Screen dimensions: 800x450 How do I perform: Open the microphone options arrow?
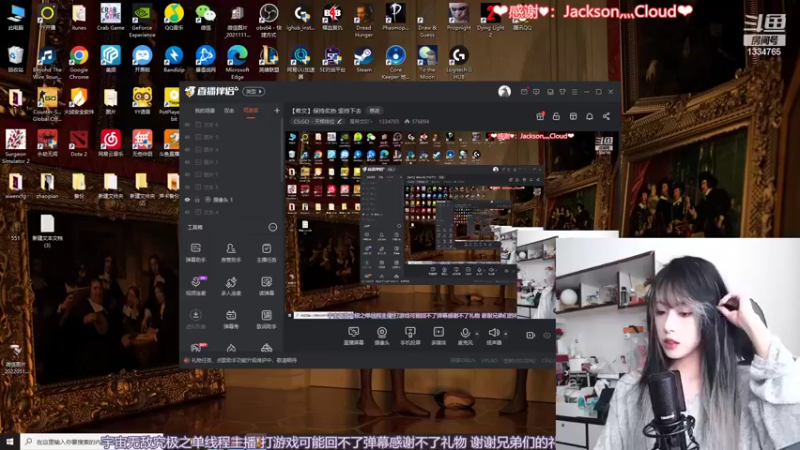[x=477, y=334]
